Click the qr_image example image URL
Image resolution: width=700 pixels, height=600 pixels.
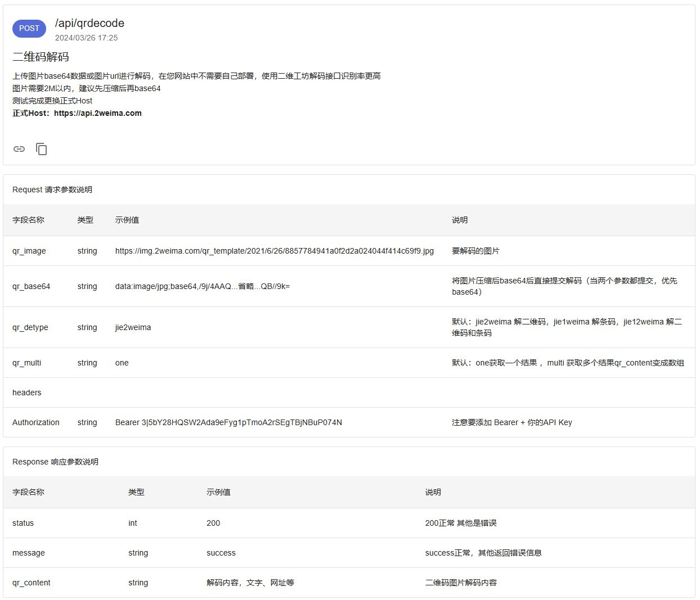click(x=274, y=251)
